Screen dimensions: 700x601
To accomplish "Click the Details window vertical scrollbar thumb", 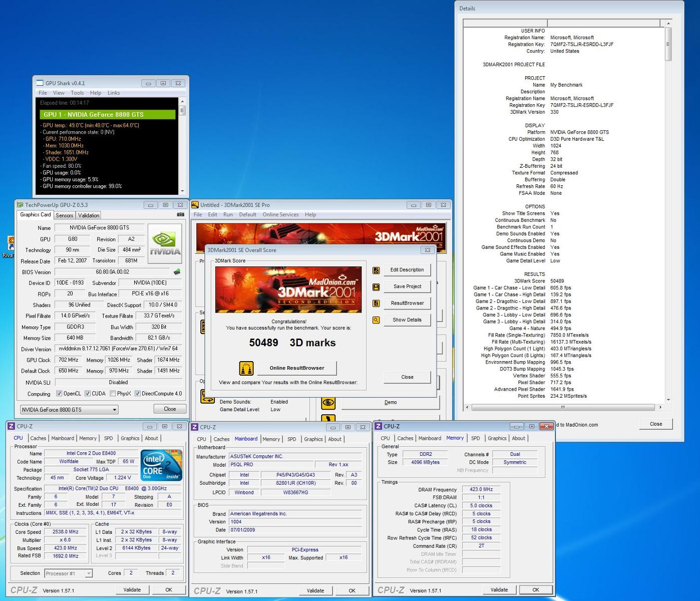I will pos(668,44).
